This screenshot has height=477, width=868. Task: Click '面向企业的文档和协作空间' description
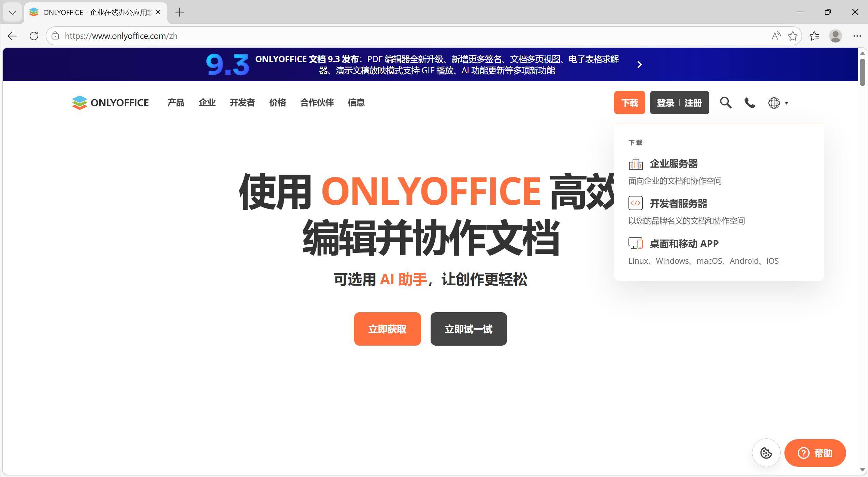coord(675,181)
